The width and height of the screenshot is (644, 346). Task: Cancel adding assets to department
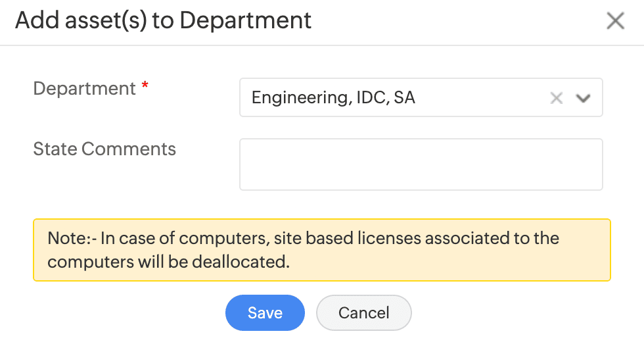[363, 312]
